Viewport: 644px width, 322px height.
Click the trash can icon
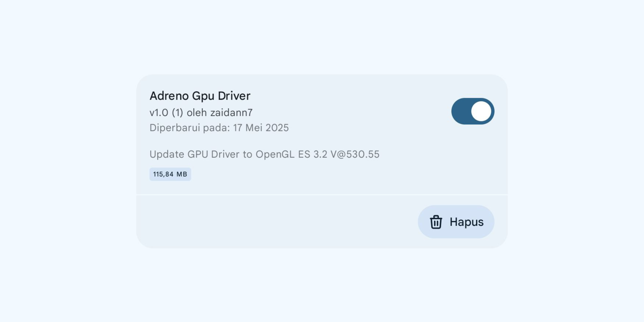click(x=436, y=222)
